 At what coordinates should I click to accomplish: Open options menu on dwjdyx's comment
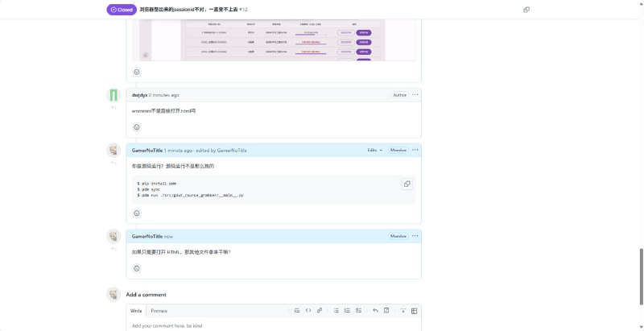[415, 95]
